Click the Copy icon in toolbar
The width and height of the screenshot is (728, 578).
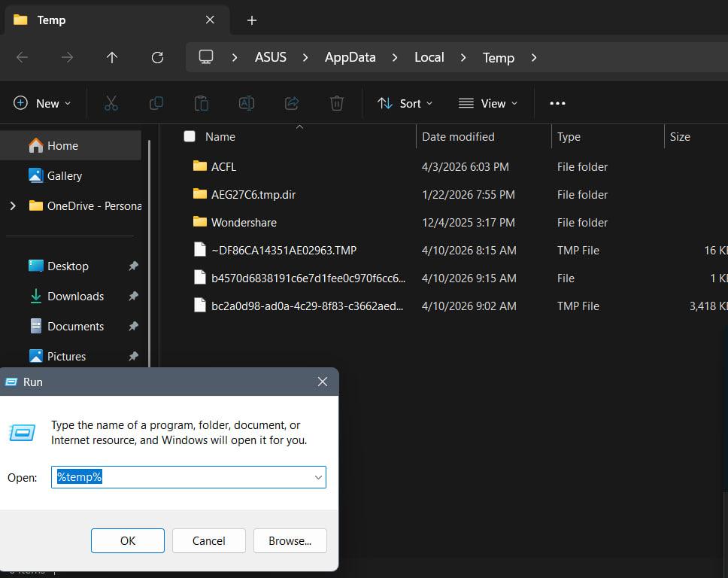[x=156, y=103]
